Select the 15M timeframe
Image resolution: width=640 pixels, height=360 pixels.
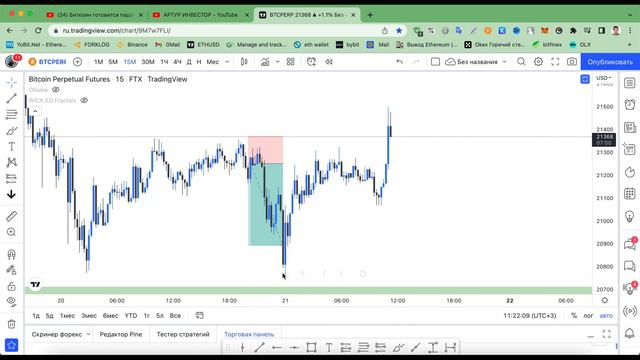(130, 62)
